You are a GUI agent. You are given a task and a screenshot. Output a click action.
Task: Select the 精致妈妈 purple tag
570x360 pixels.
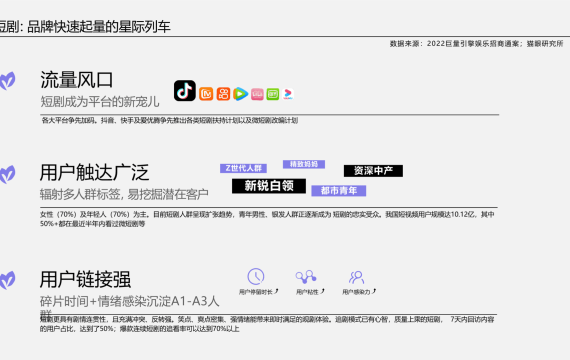coord(304,164)
